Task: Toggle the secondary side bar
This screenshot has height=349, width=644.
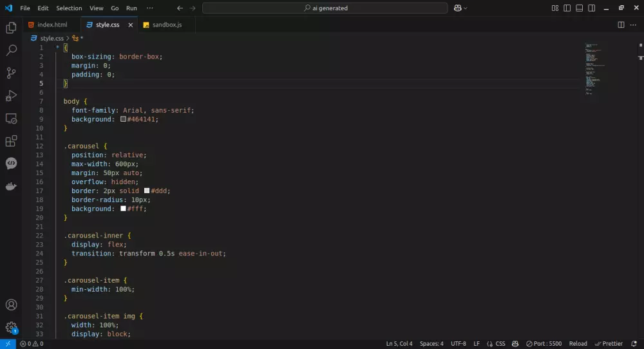Action: click(x=591, y=8)
